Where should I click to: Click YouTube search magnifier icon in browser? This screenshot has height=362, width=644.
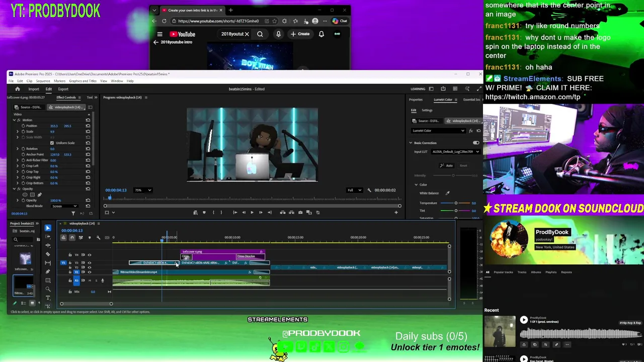pyautogui.click(x=260, y=34)
